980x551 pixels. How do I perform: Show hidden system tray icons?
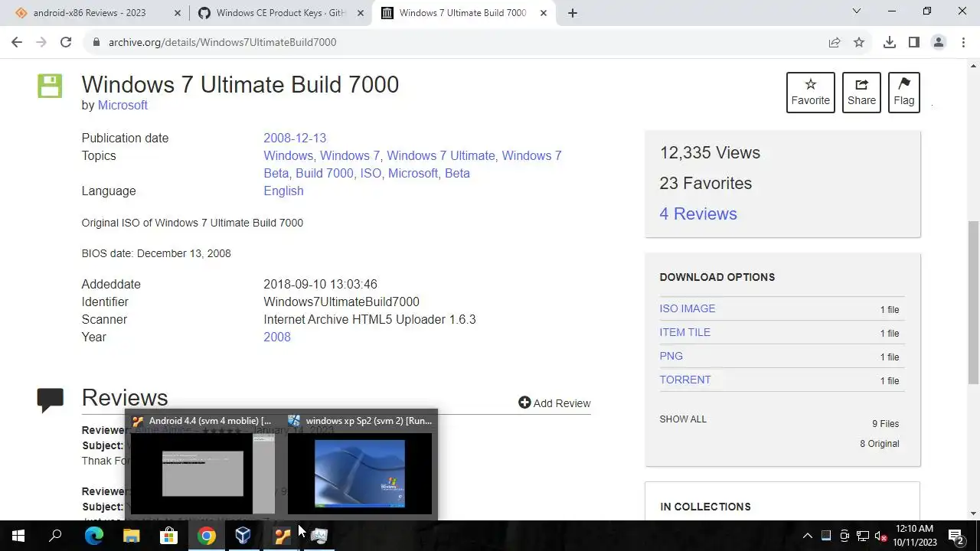click(807, 536)
